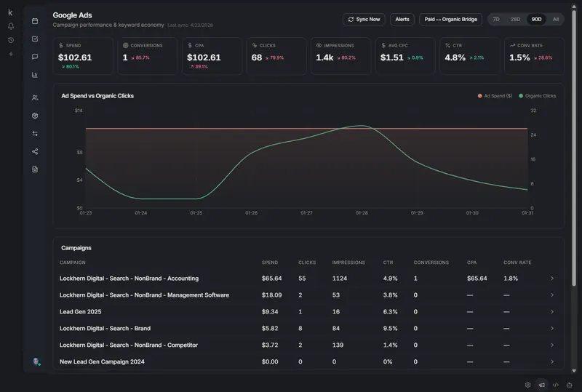The width and height of the screenshot is (582, 392).
Task: Sort by Conversions column header
Action: coord(431,263)
